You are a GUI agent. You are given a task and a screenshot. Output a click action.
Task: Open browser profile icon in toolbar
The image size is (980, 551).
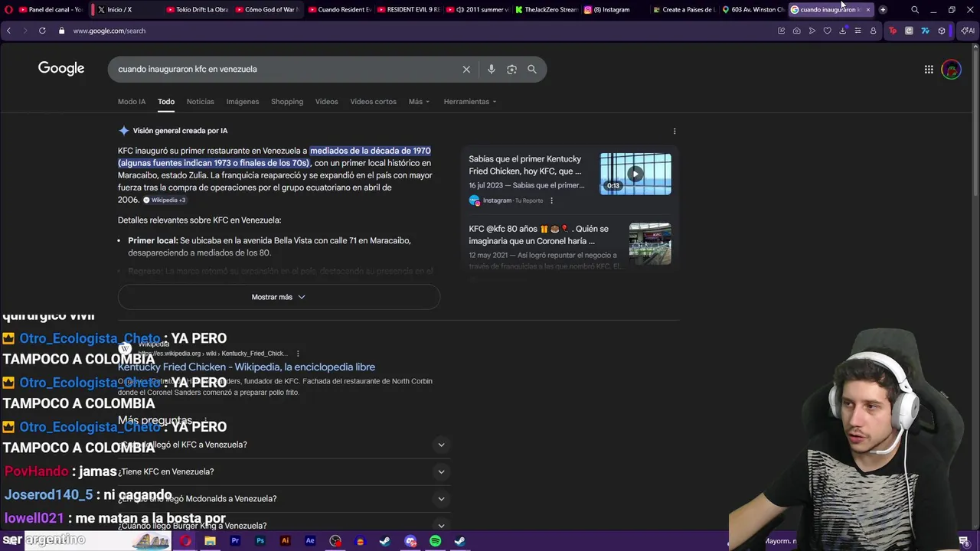point(874,31)
